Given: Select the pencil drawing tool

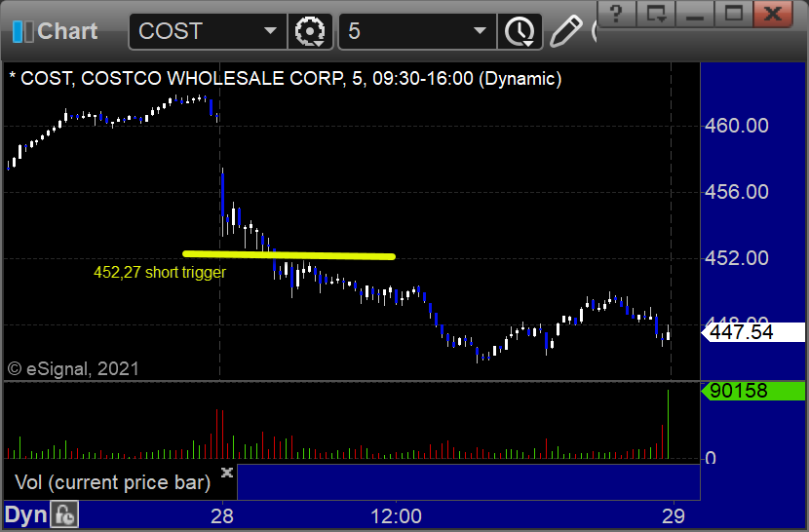Looking at the screenshot, I should (566, 31).
